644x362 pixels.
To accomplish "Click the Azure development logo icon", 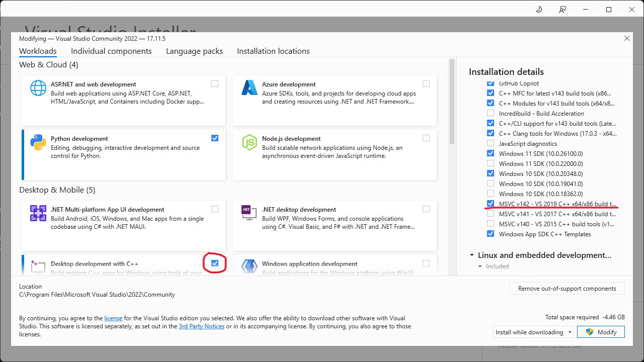I will click(x=250, y=88).
